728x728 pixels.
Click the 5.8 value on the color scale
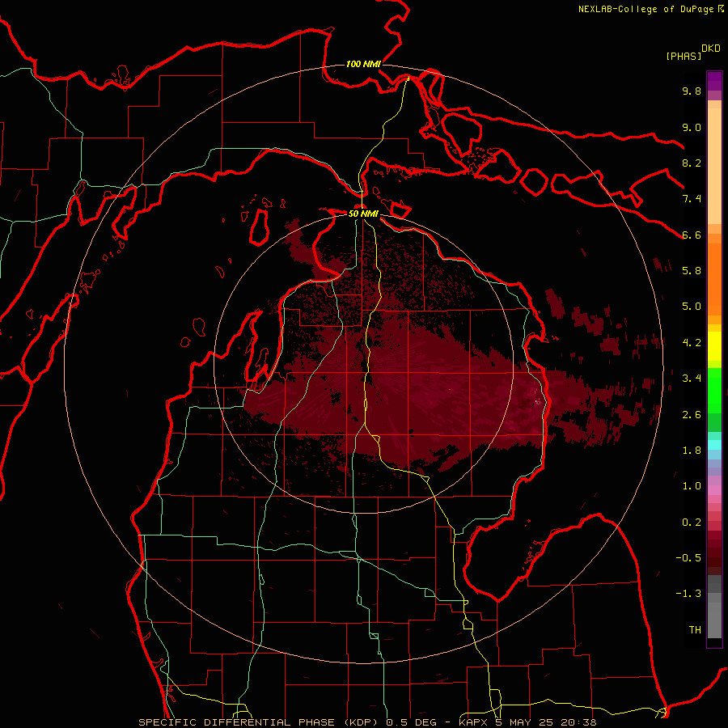pyautogui.click(x=692, y=271)
